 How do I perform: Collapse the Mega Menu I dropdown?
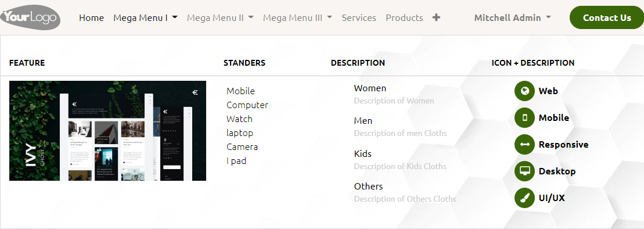coord(145,17)
